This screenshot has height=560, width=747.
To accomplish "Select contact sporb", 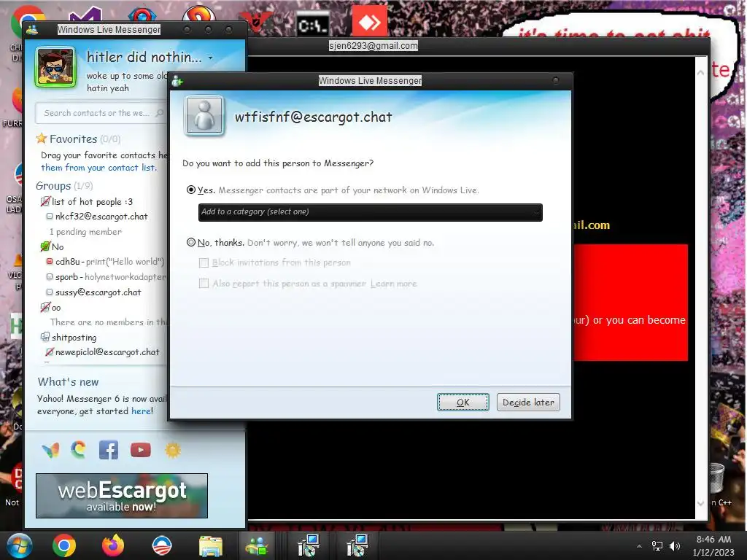I will (x=66, y=276).
